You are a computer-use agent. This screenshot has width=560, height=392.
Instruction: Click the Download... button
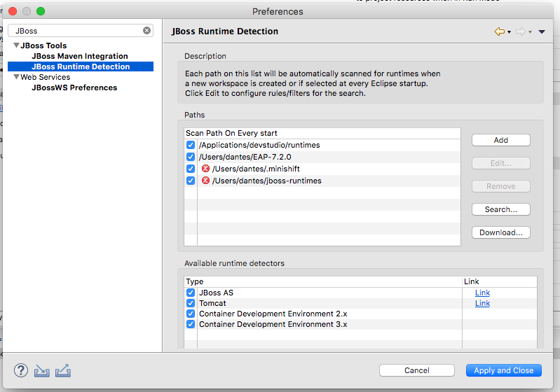(x=500, y=232)
